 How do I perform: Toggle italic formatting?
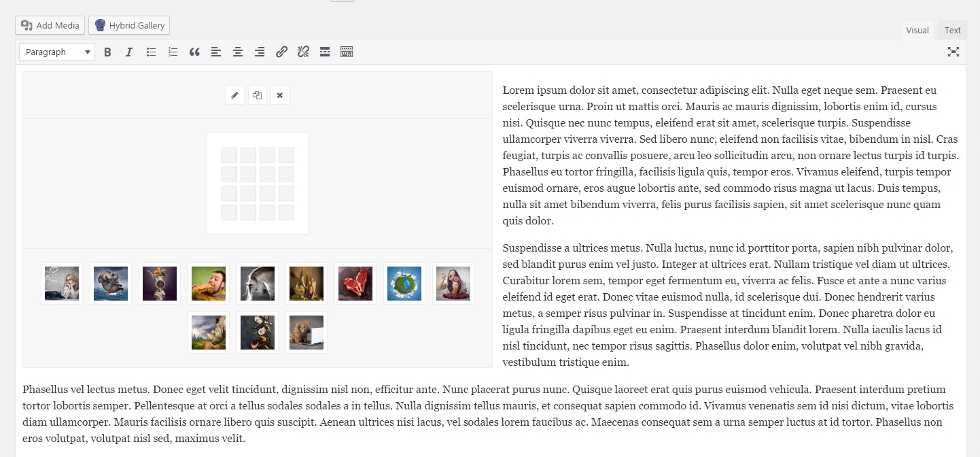[x=129, y=52]
